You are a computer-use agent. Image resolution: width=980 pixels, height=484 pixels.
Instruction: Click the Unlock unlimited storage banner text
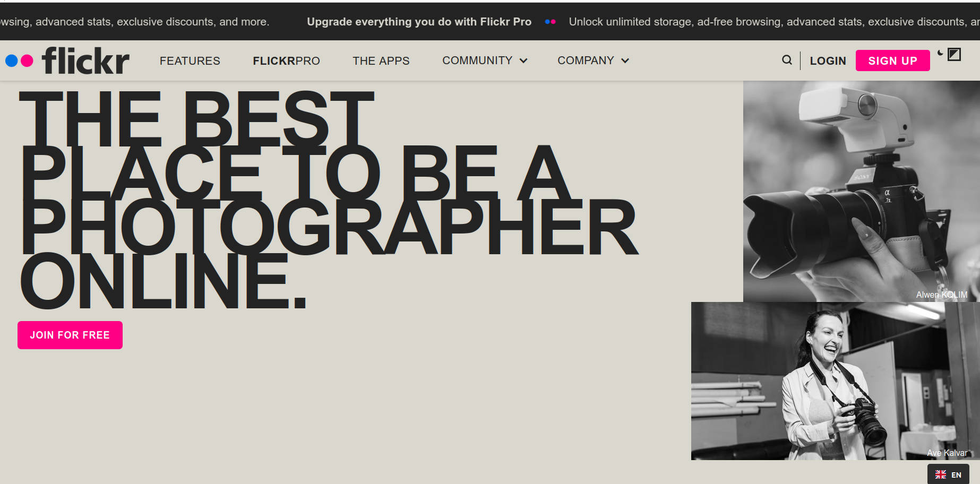point(770,22)
